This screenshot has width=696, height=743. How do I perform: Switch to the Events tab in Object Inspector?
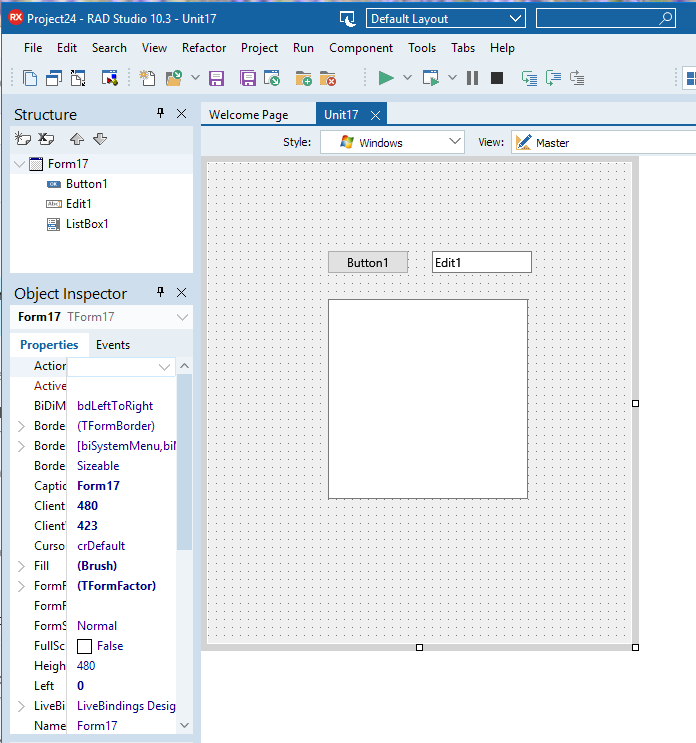[112, 345]
